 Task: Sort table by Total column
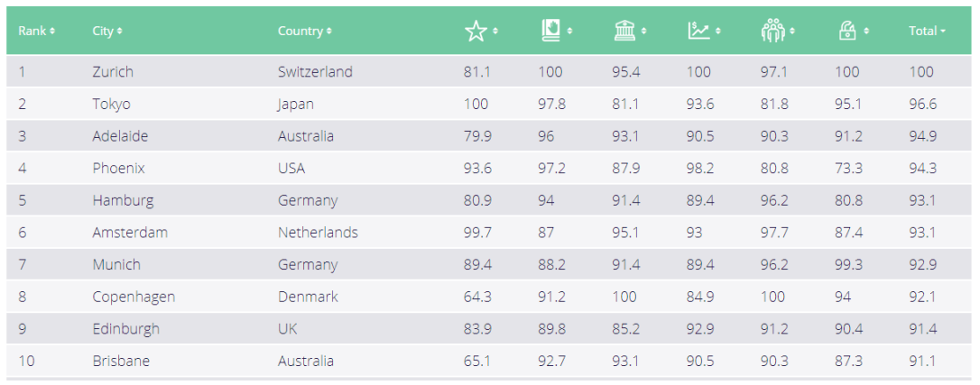click(x=927, y=31)
